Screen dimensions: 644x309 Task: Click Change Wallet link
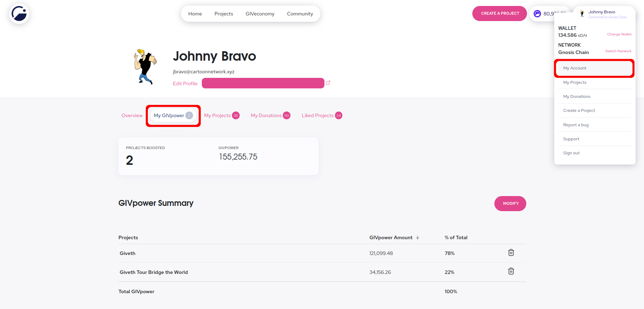tap(619, 34)
